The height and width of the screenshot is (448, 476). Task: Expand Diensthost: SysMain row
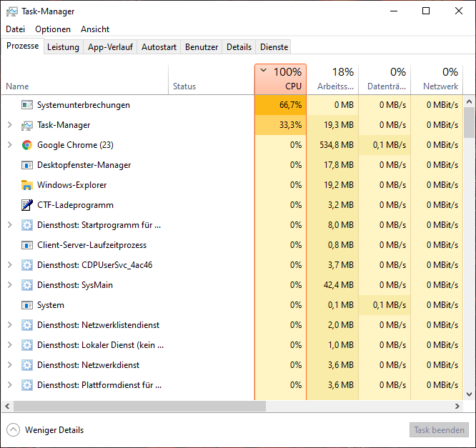click(x=10, y=285)
